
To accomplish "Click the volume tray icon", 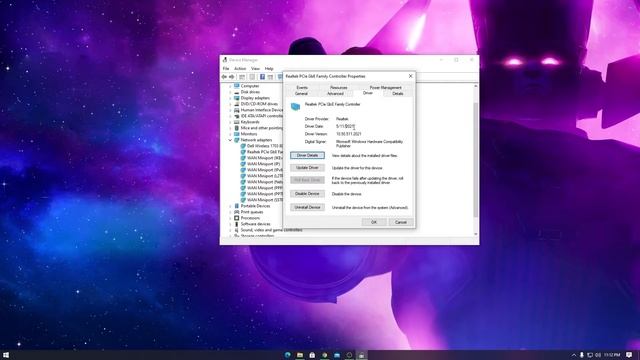I will [598, 355].
